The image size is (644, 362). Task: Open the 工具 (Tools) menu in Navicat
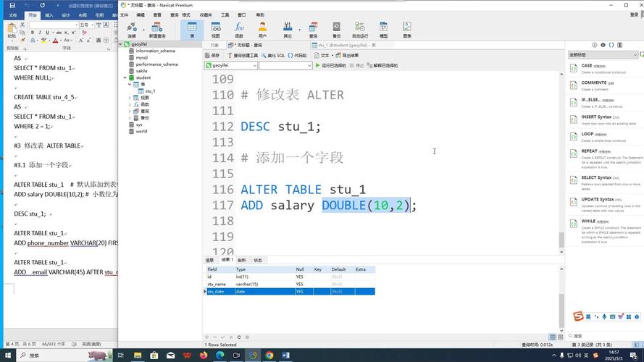coord(225,14)
